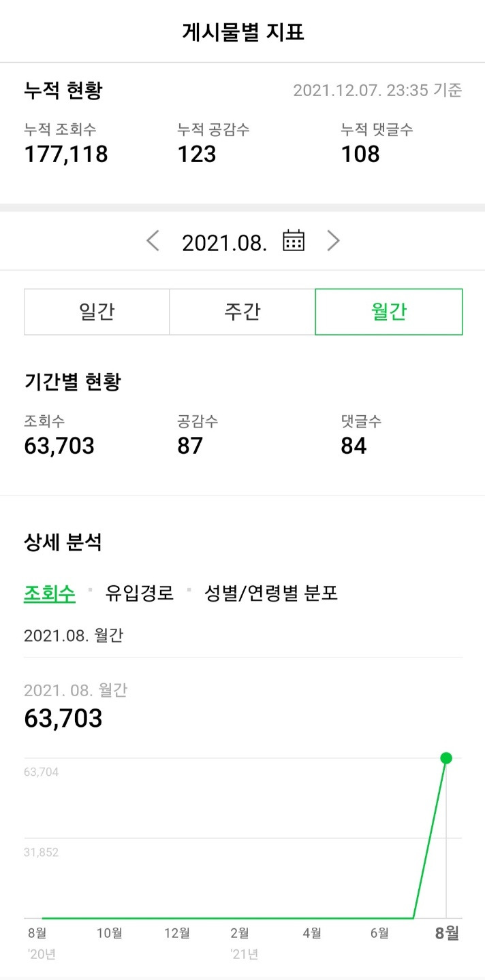Click the monthly views figure 63,703
This screenshot has width=485, height=980.
click(x=61, y=718)
